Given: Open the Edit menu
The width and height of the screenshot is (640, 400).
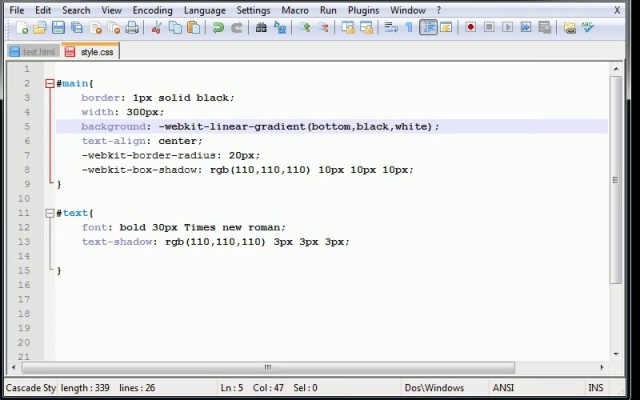Looking at the screenshot, I should pyautogui.click(x=43, y=10).
